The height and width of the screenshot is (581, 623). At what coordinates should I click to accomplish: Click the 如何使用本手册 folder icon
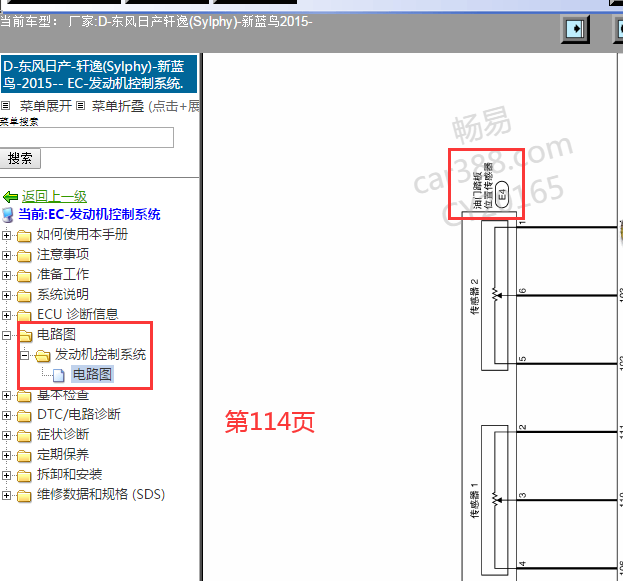point(24,235)
